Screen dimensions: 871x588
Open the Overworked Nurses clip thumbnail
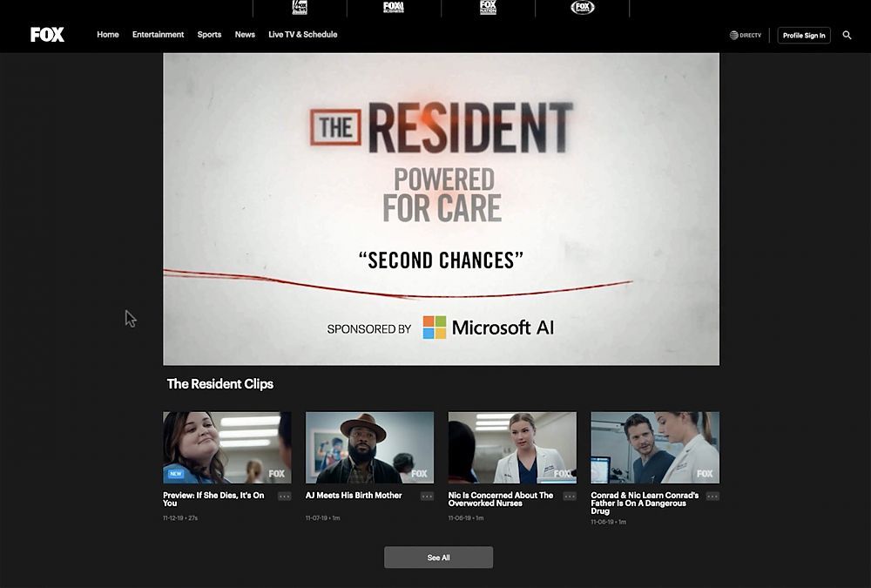[x=512, y=448]
